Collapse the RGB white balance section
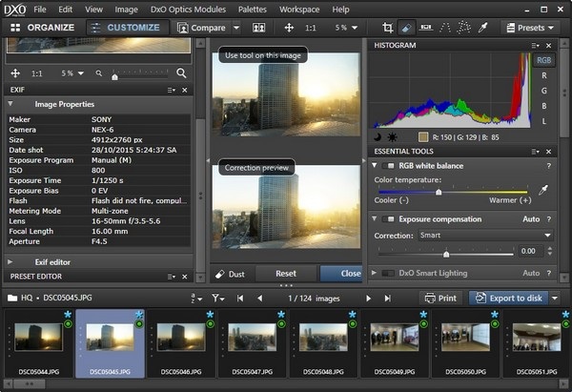572x392 pixels. [x=375, y=166]
